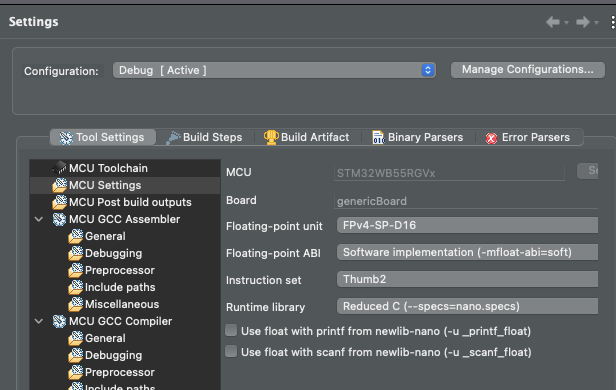The image size is (616, 390).
Task: Click the Build Artifact trophy icon
Action: point(271,137)
